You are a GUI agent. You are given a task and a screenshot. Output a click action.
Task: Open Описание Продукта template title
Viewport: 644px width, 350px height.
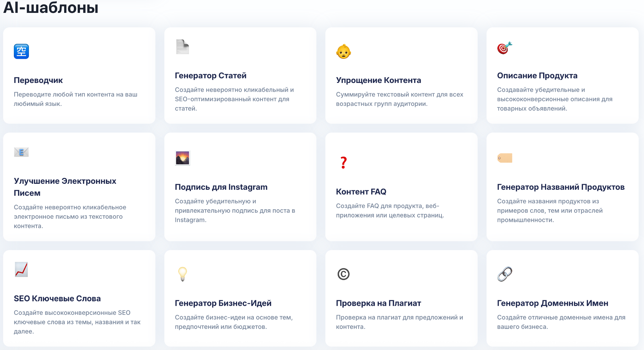[537, 76]
